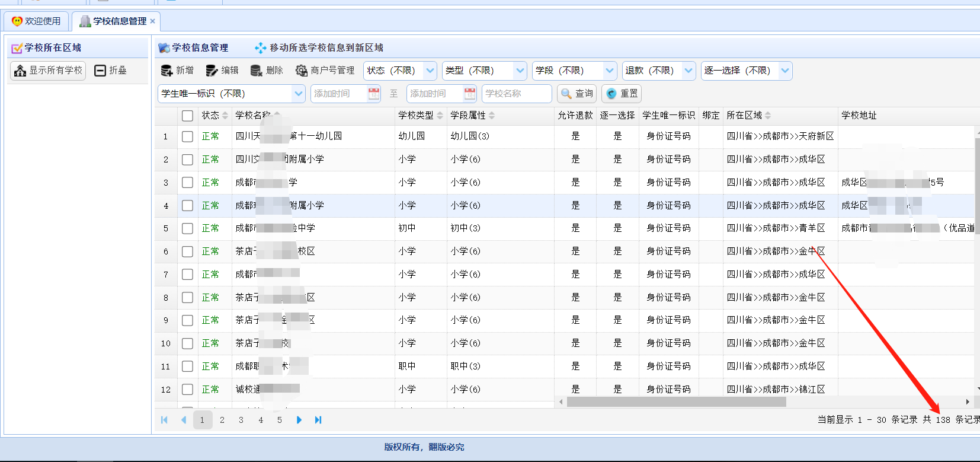Go to page 2
Viewport: 980px width, 462px height.
tap(222, 420)
